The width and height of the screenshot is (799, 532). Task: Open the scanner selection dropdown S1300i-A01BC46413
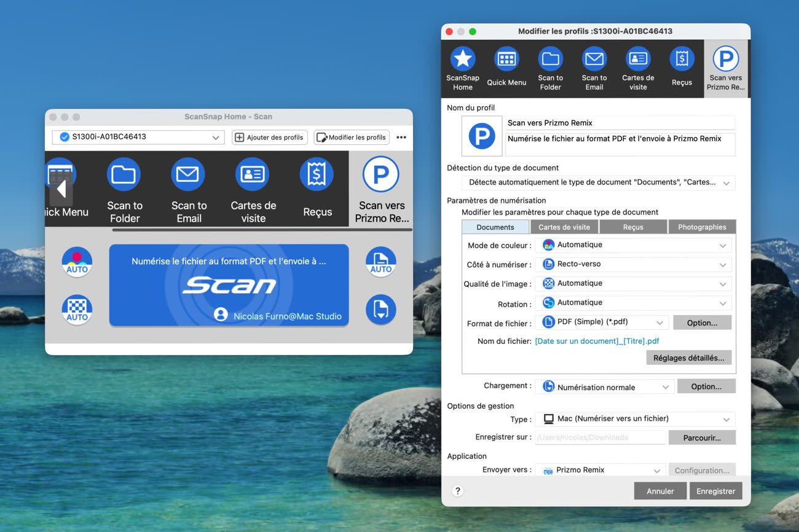pyautogui.click(x=138, y=138)
